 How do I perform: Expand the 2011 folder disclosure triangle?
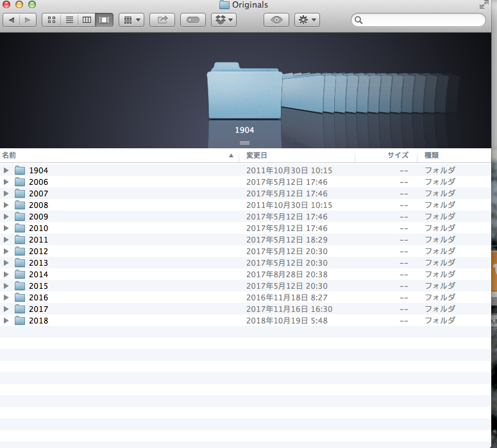(6, 239)
